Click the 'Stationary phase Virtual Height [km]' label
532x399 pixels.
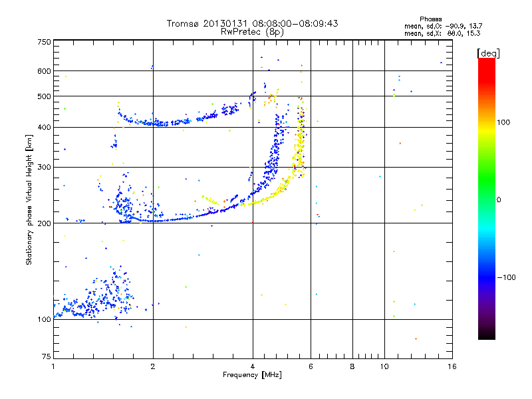(29, 200)
